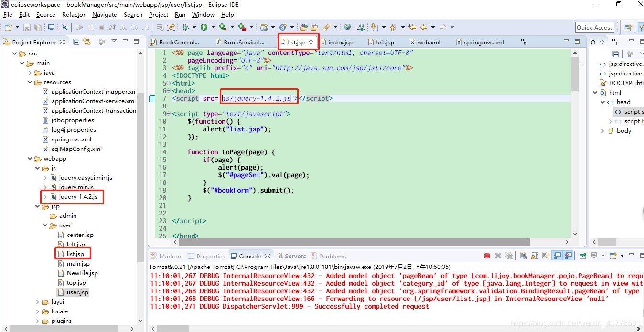This screenshot has height=332, width=644.
Task: Click the Next Annotation icon
Action: coord(374,27)
